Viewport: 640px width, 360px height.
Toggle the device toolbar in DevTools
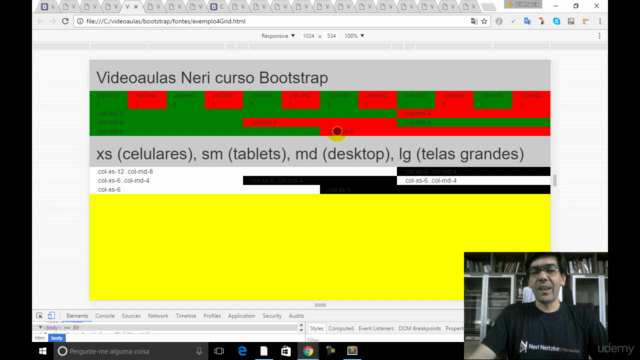[51, 316]
